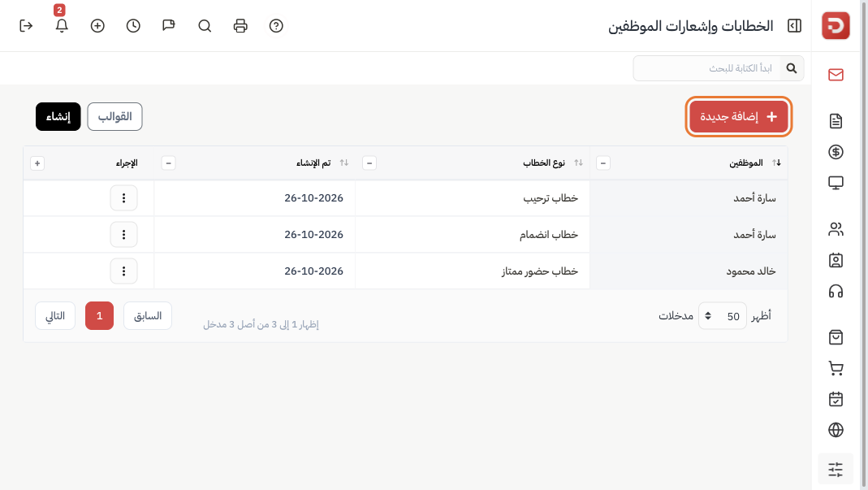Collapse the الموظفين column minus button
Image resolution: width=868 pixels, height=490 pixels.
tap(602, 163)
